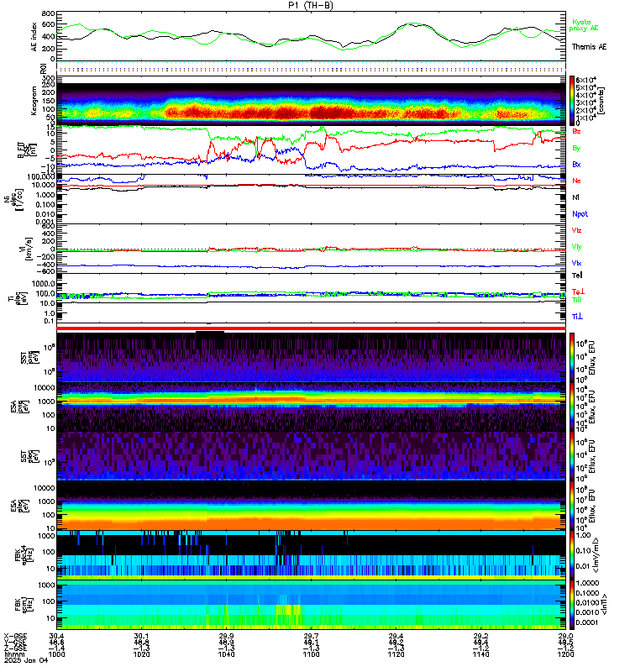Viewport: 630px width, 672px height.
Task: Click the FBK scm wave spectrogram panel
Action: [x=311, y=605]
